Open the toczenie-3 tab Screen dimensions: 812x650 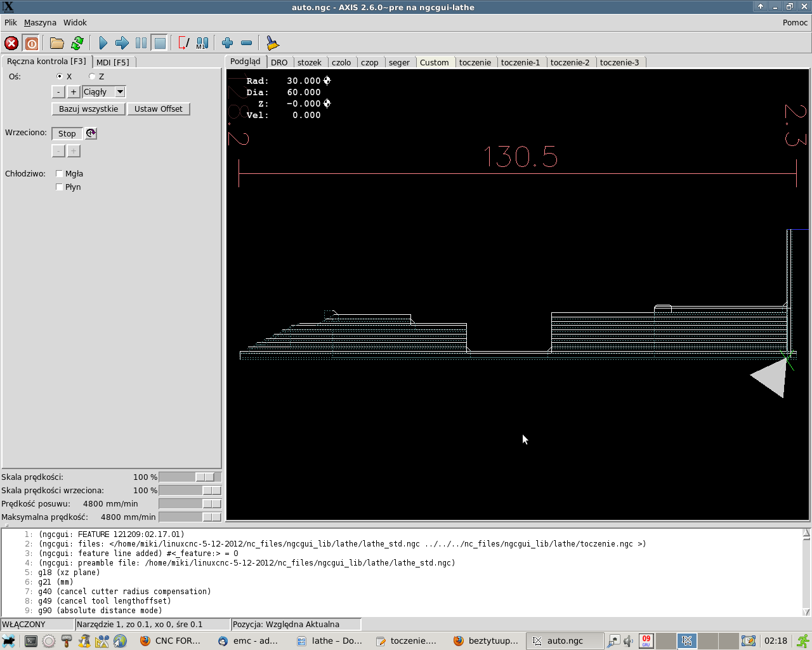(619, 62)
